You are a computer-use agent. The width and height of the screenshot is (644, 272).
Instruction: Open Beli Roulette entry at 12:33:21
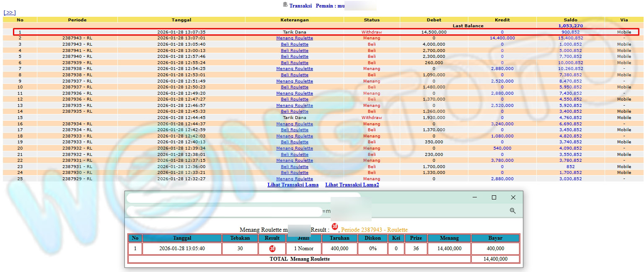(x=295, y=173)
